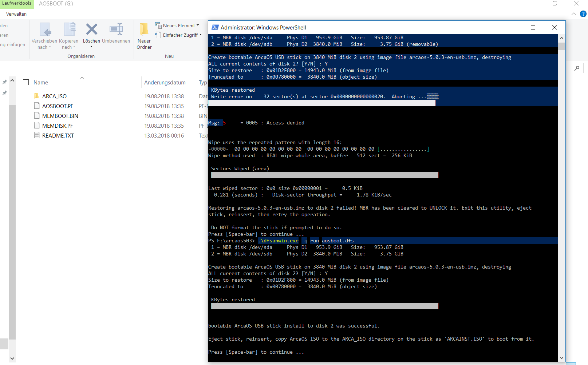Open the Explorer help question-mark icon
The image size is (588, 365).
pyautogui.click(x=583, y=14)
